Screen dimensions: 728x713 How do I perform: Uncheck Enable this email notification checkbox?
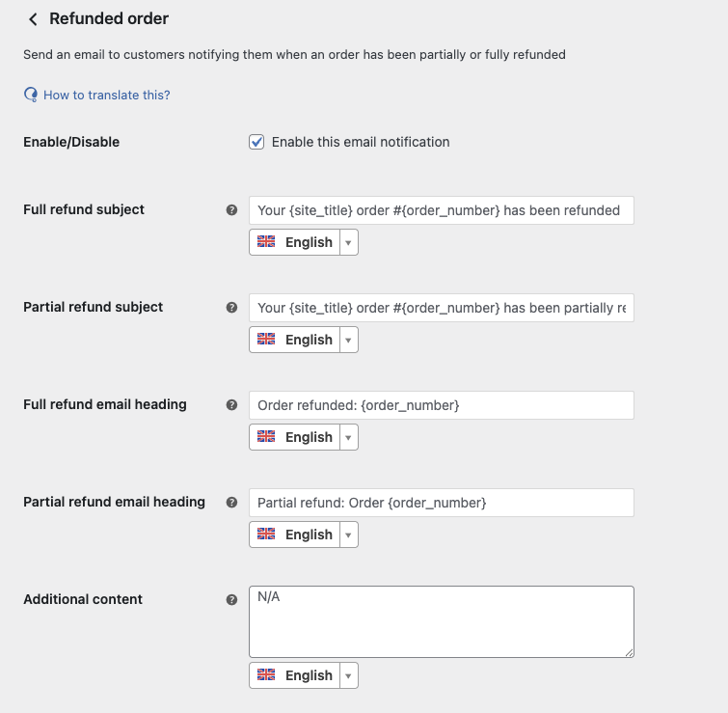coord(256,142)
